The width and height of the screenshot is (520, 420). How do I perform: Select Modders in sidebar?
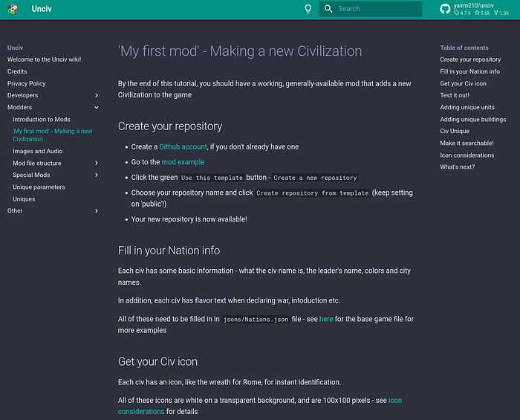tap(20, 108)
